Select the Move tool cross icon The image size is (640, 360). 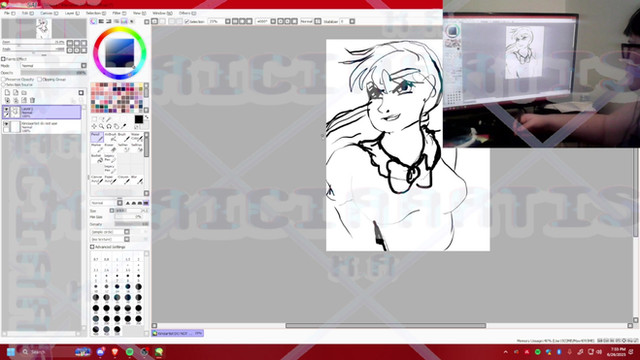point(94,127)
